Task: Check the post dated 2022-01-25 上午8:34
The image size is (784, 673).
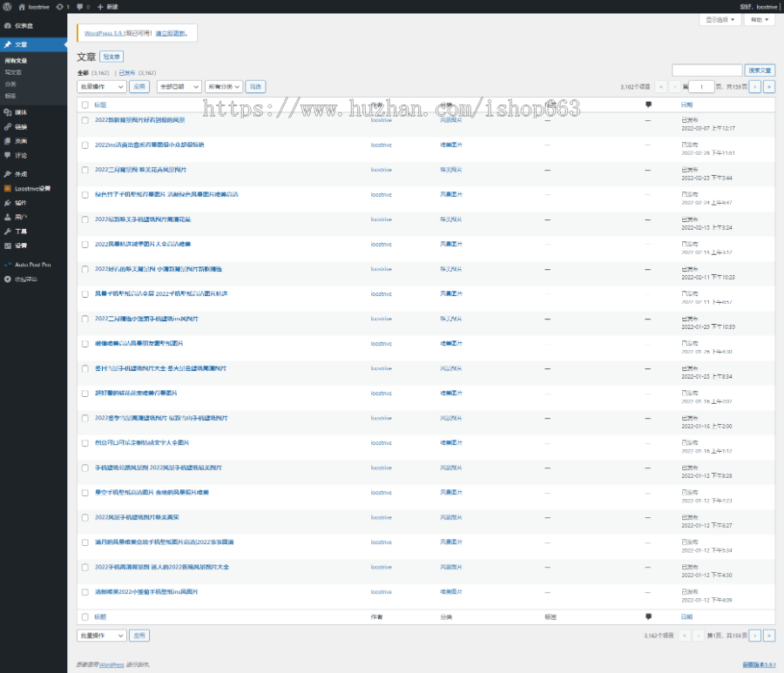Action: pyautogui.click(x=85, y=368)
